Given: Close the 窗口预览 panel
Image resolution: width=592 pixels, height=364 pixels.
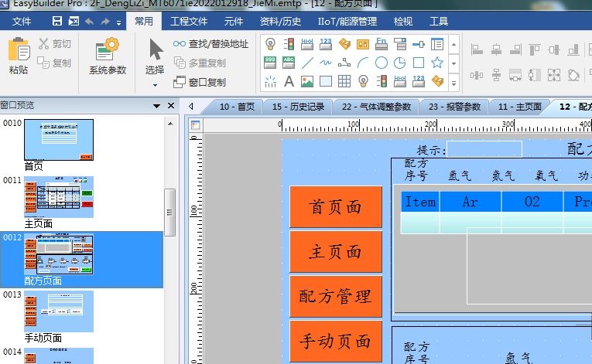Looking at the screenshot, I should pos(170,106).
